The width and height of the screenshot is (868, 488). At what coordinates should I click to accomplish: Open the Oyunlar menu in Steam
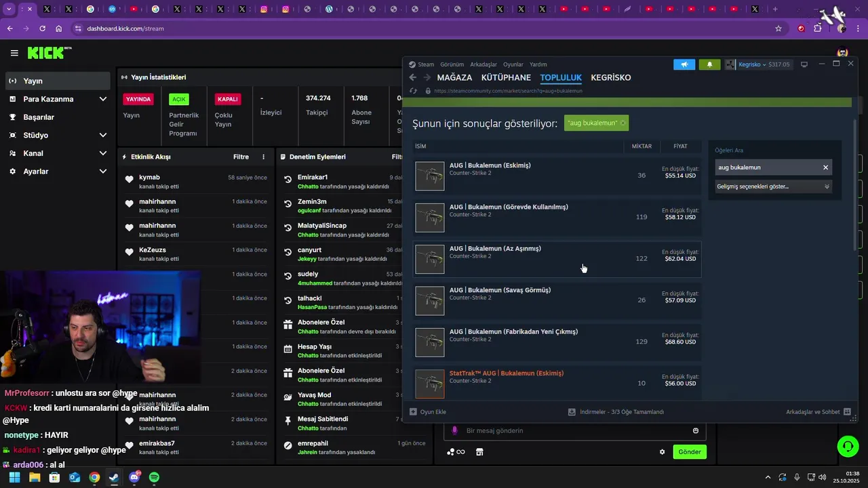pos(513,64)
